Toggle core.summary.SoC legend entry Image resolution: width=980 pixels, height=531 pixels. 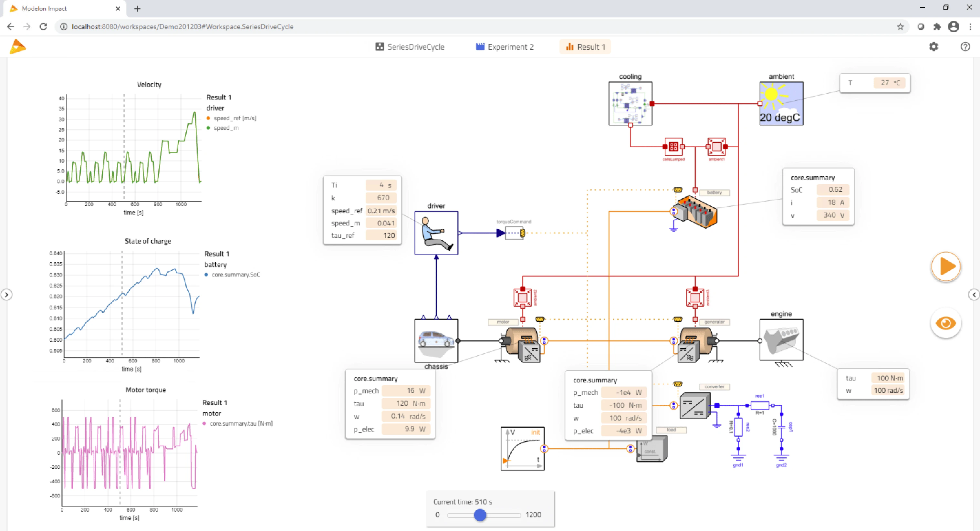pyautogui.click(x=235, y=275)
